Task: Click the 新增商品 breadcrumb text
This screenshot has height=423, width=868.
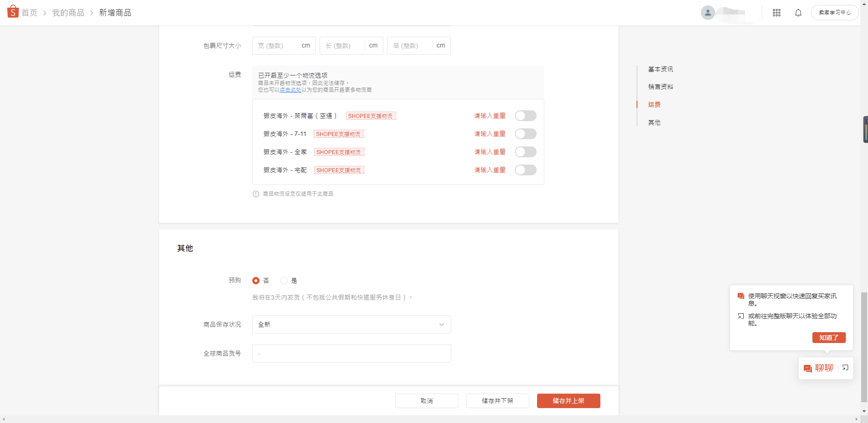Action: pos(115,13)
